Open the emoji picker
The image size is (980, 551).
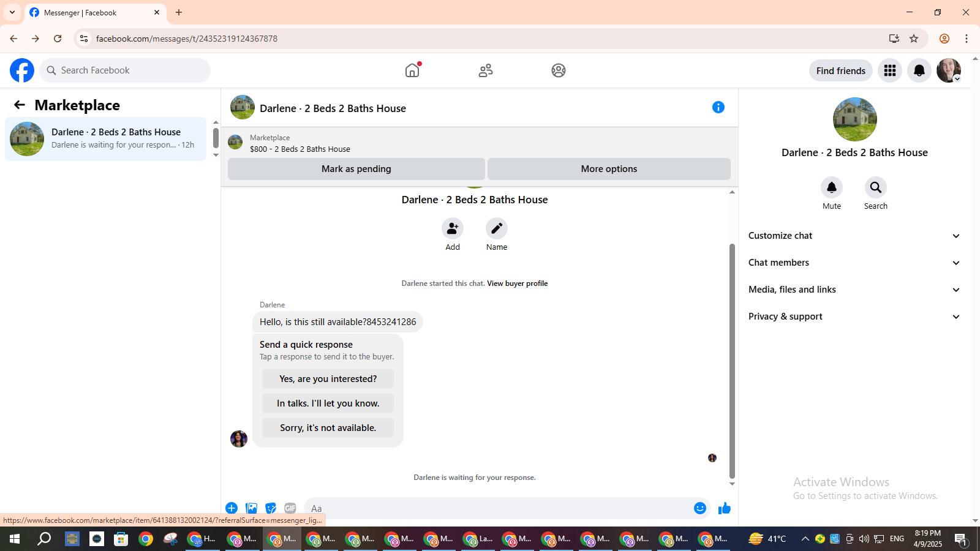[700, 508]
